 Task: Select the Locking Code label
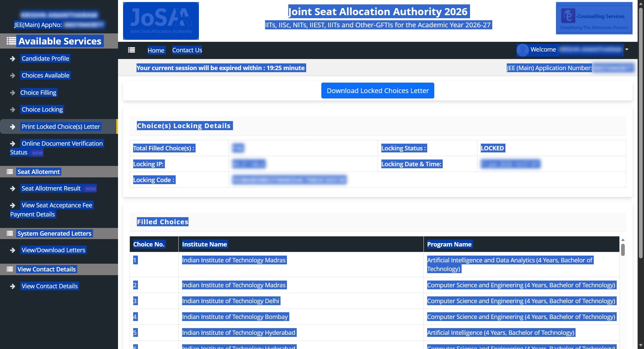click(154, 180)
